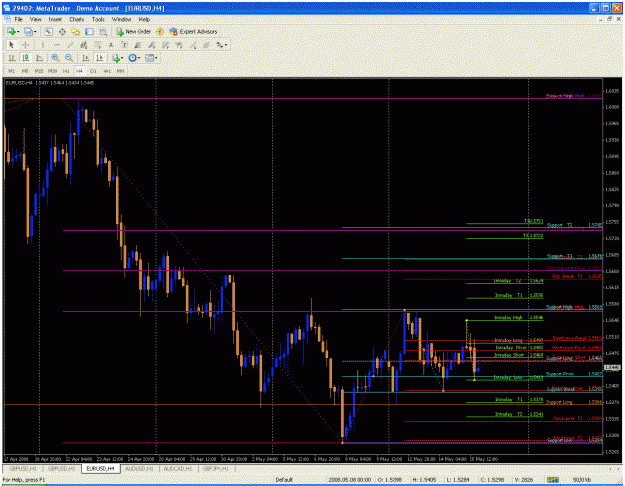Image resolution: width=625 pixels, height=486 pixels.
Task: Draw a vertical line tool
Action: [x=42, y=45]
